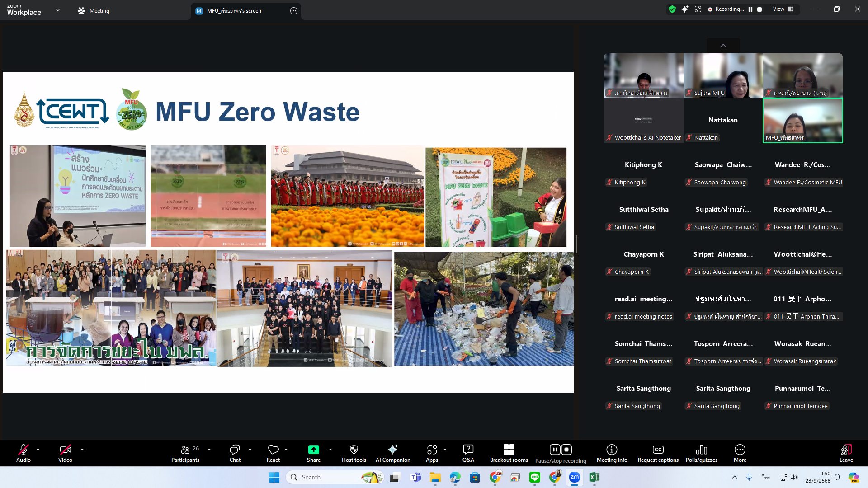Unmute microphone with Audio toggle
The image size is (868, 488).
click(x=23, y=450)
